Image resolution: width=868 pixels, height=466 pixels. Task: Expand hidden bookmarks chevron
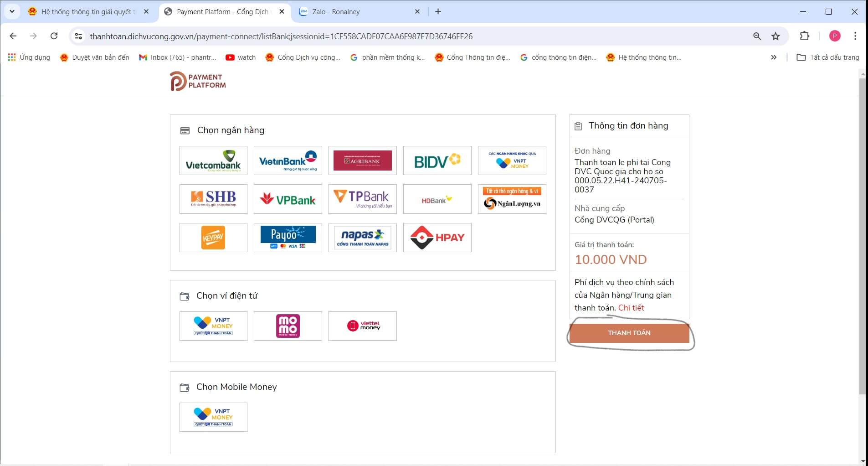[774, 57]
